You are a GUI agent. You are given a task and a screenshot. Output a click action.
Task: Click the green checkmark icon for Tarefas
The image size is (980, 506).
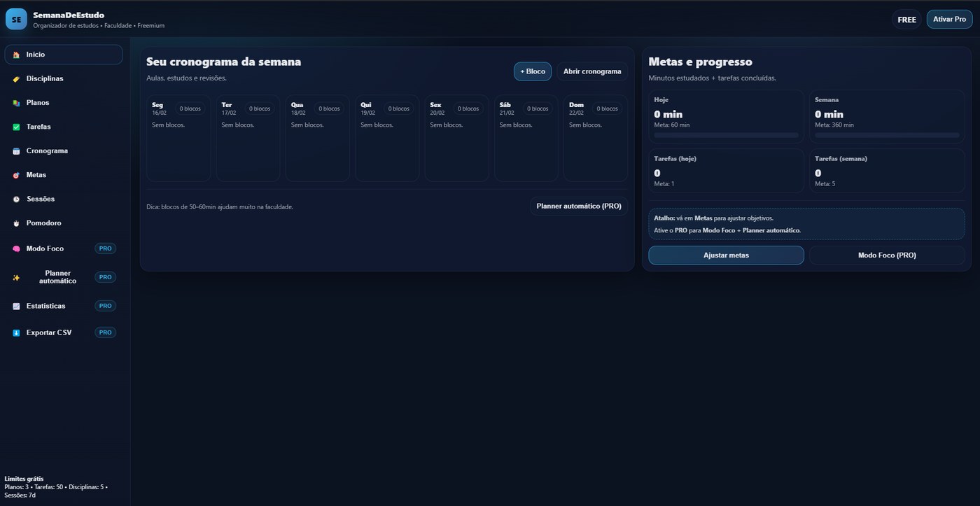16,127
